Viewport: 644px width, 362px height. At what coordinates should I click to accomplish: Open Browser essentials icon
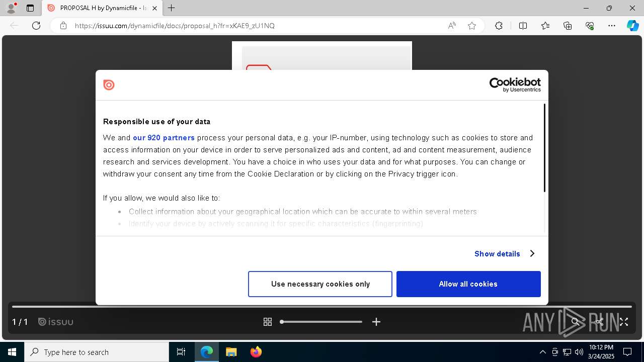coord(590,26)
